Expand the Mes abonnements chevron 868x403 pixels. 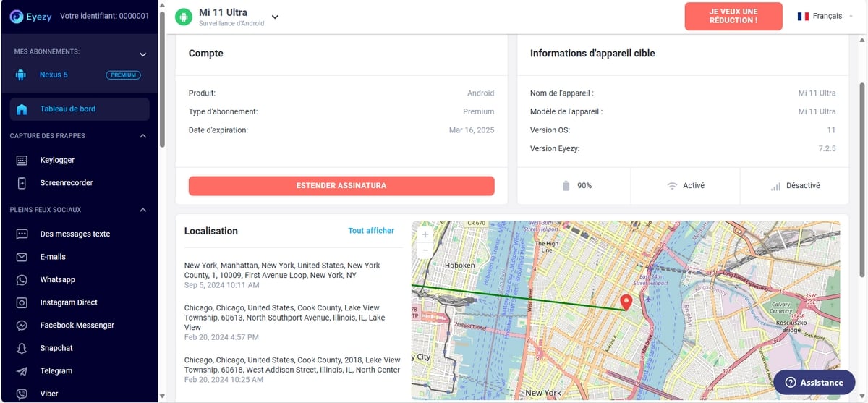(x=142, y=54)
